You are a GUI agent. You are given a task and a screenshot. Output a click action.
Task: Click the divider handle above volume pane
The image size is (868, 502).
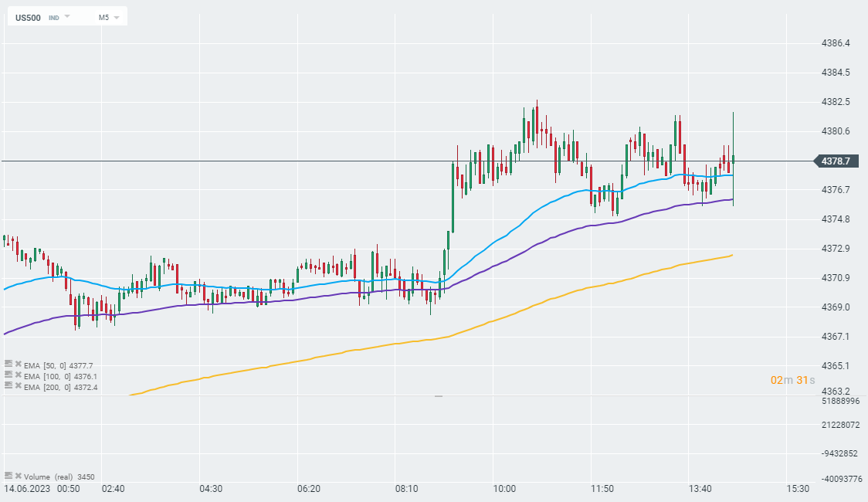pos(439,396)
